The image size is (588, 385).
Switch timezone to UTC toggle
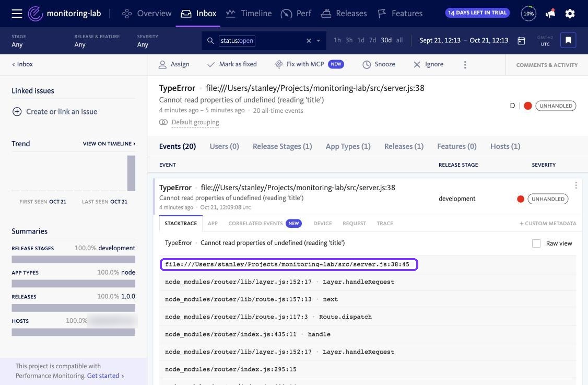coord(545,41)
